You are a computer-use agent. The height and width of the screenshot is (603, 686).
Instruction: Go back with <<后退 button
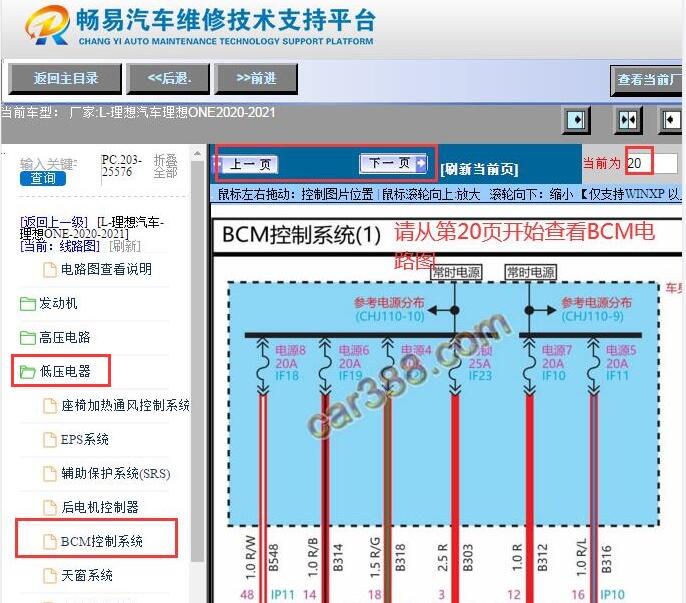tap(168, 79)
